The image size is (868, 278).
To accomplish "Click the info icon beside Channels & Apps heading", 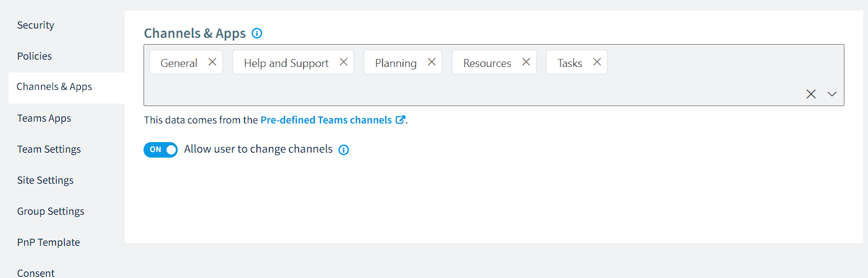I will [257, 34].
